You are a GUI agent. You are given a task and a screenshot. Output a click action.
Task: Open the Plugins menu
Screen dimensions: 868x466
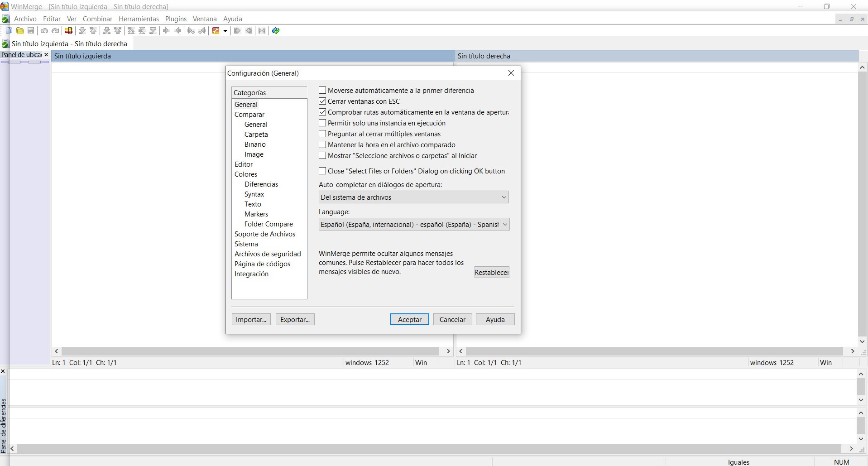pyautogui.click(x=176, y=19)
